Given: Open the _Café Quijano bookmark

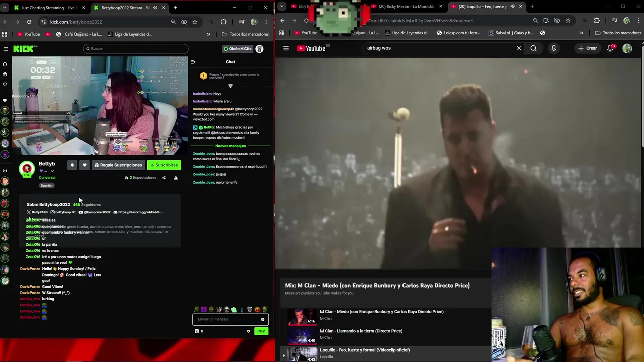Looking at the screenshot, I should point(78,34).
